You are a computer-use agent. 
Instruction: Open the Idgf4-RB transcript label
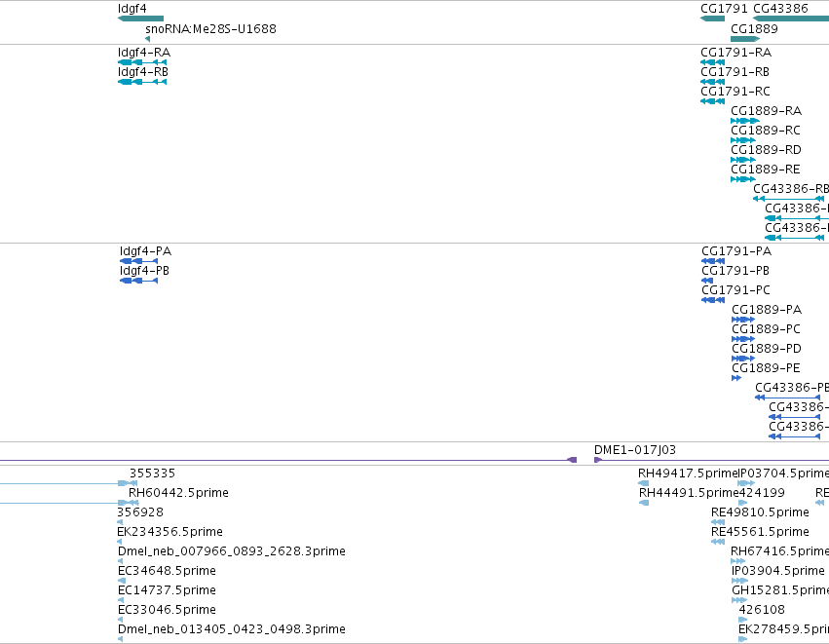(x=143, y=72)
